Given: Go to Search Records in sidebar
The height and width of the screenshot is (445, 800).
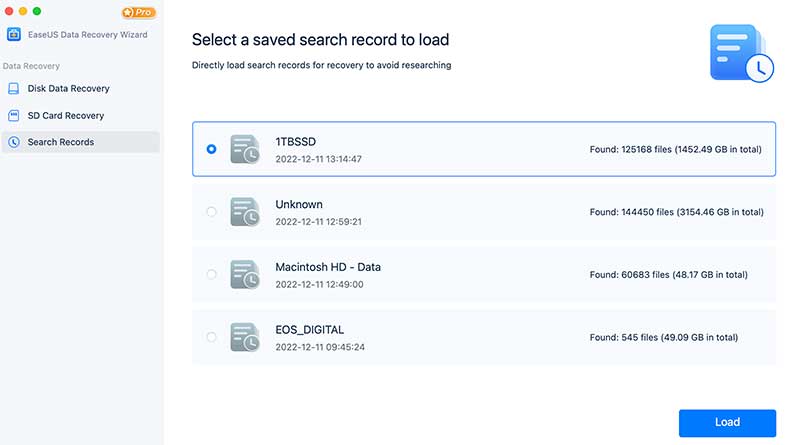Looking at the screenshot, I should pos(61,142).
